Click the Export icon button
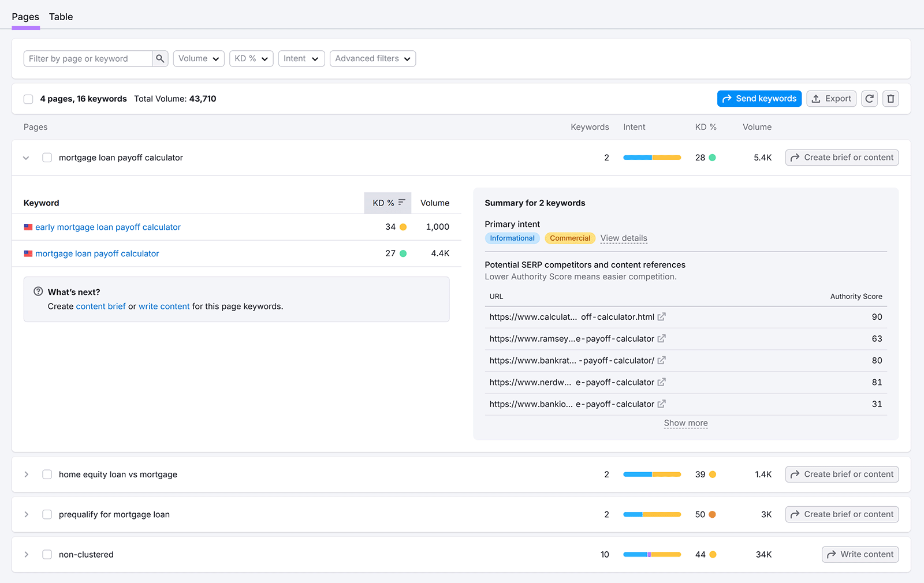The width and height of the screenshot is (924, 583). (831, 98)
